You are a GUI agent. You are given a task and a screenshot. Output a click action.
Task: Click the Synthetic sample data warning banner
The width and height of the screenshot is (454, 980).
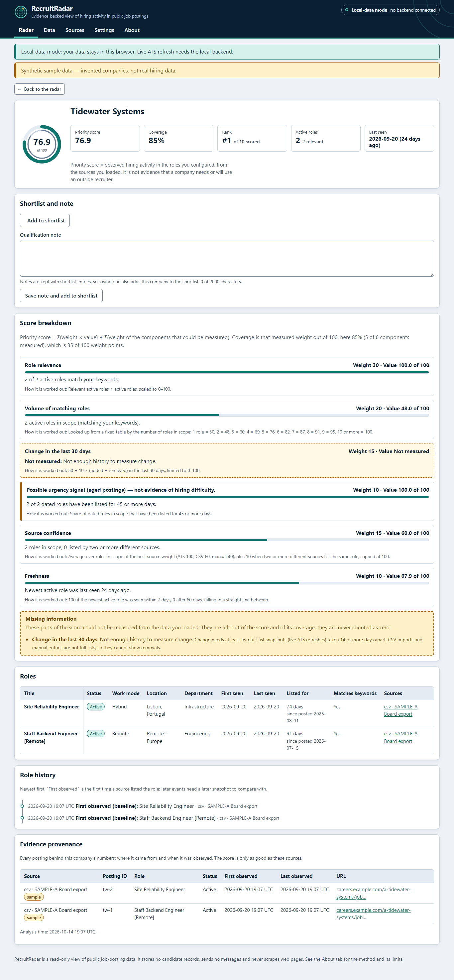click(x=227, y=70)
